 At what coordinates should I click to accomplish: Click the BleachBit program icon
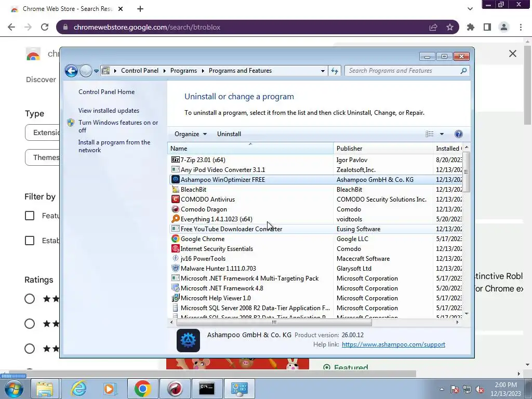pyautogui.click(x=176, y=189)
